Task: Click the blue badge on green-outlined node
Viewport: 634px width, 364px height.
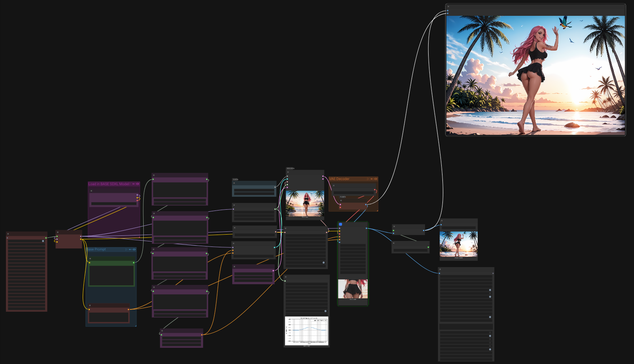Action: coord(340,224)
